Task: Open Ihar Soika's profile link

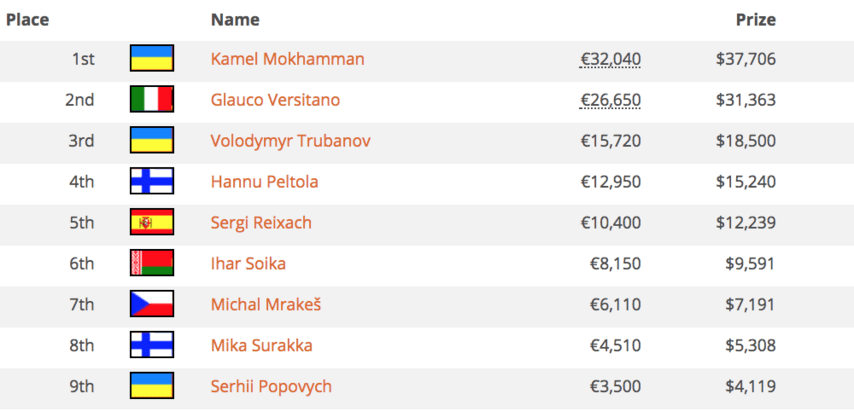Action: (x=248, y=264)
